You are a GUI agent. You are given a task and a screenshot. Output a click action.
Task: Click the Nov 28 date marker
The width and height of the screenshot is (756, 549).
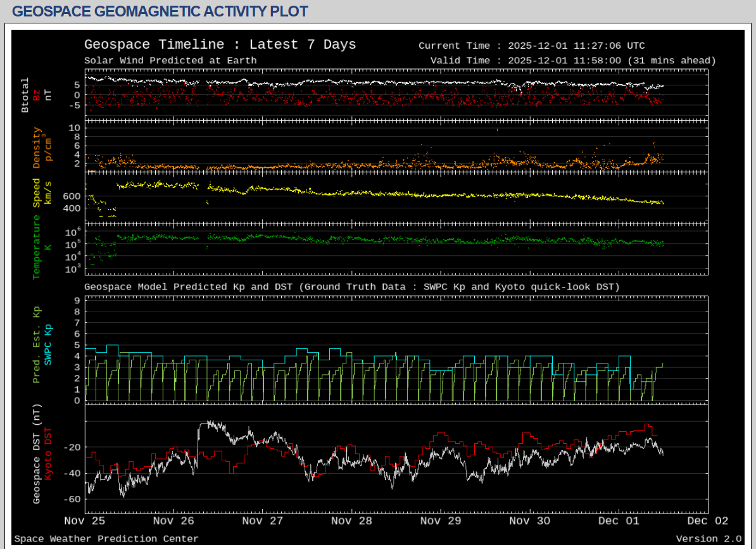351,521
